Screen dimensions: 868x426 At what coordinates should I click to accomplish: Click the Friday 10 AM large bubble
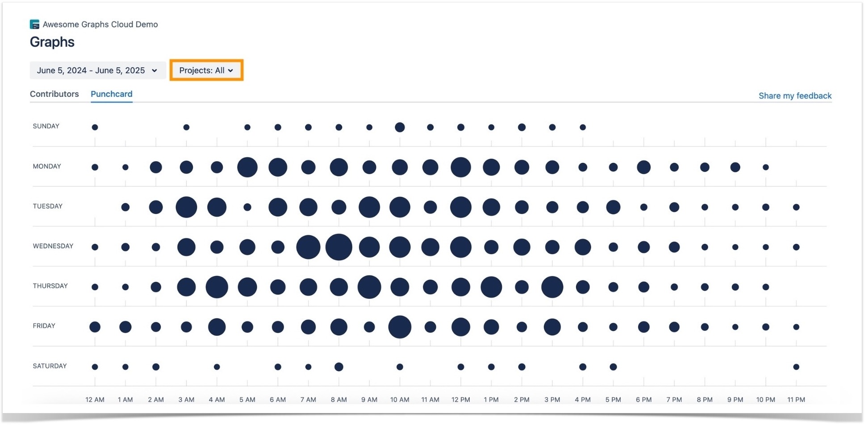pos(400,326)
